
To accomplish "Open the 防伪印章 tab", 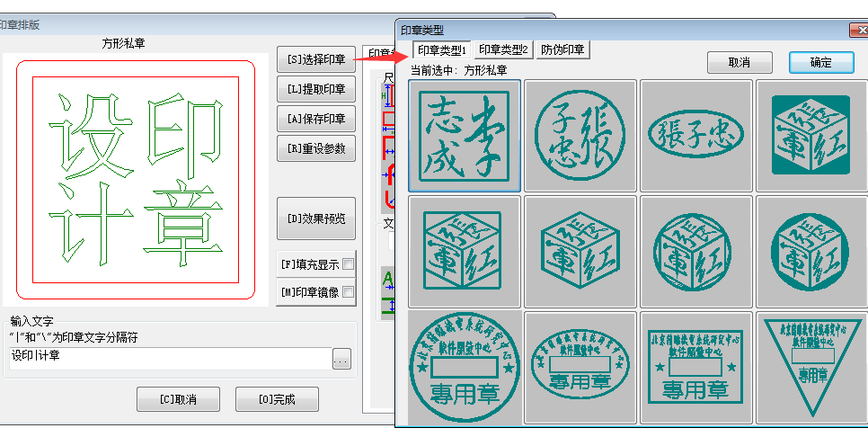I will click(x=563, y=49).
